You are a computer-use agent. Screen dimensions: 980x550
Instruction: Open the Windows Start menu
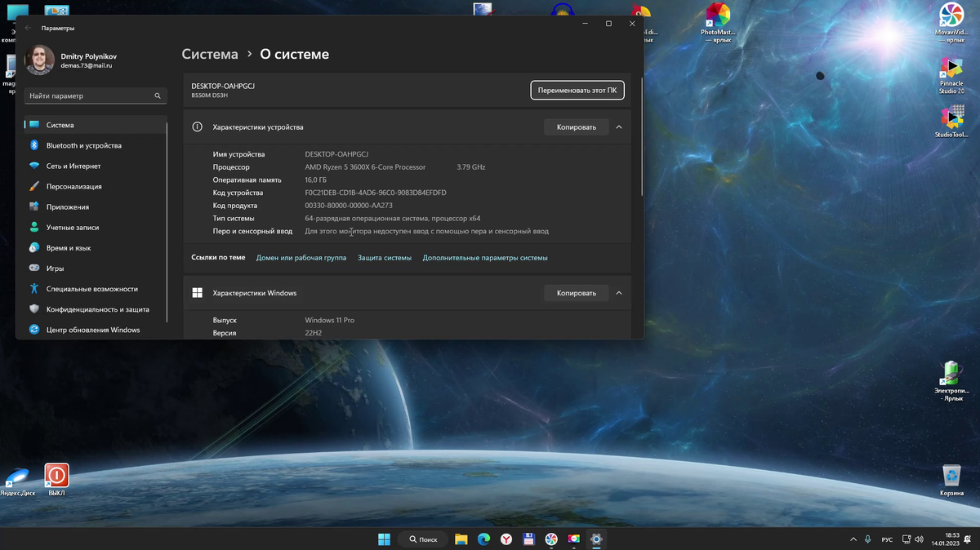[x=384, y=539]
